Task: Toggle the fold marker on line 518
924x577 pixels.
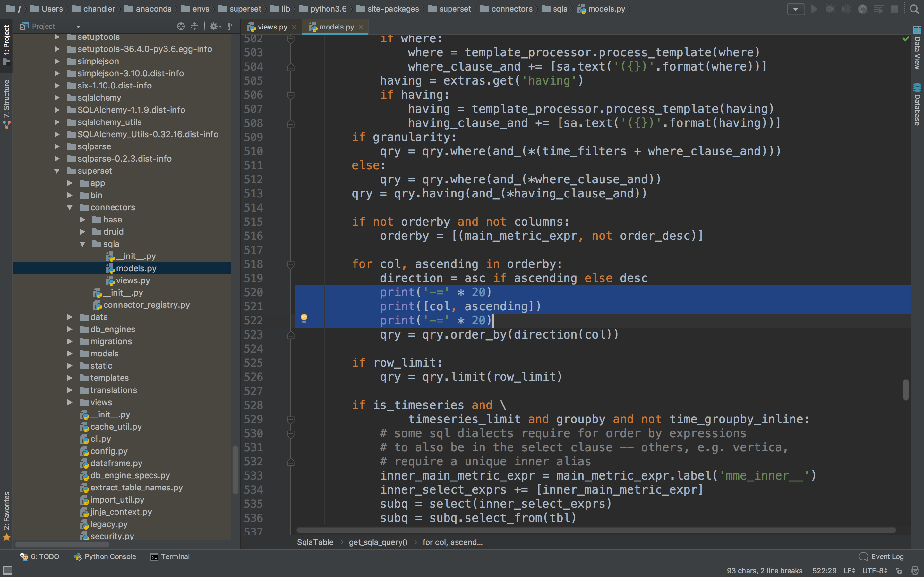Action: coord(291,264)
